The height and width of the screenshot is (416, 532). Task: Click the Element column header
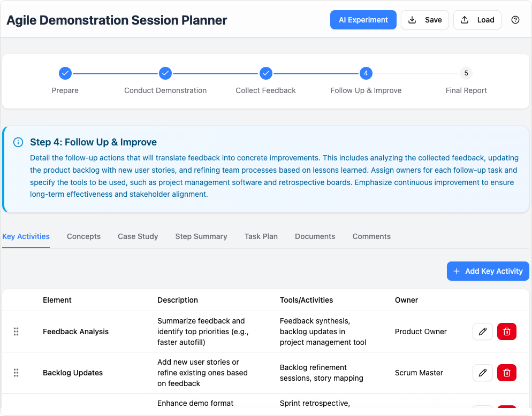[57, 300]
